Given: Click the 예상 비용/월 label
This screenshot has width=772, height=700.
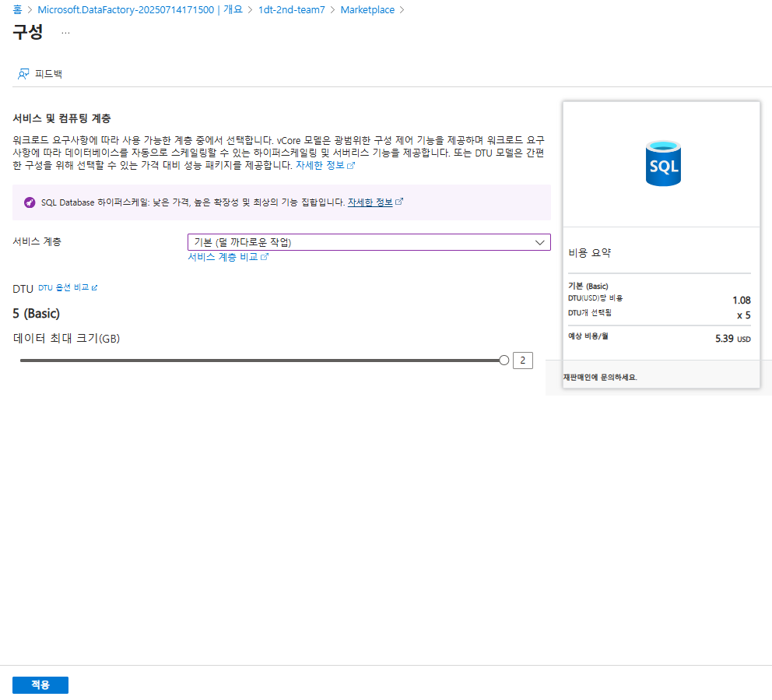Looking at the screenshot, I should 588,336.
